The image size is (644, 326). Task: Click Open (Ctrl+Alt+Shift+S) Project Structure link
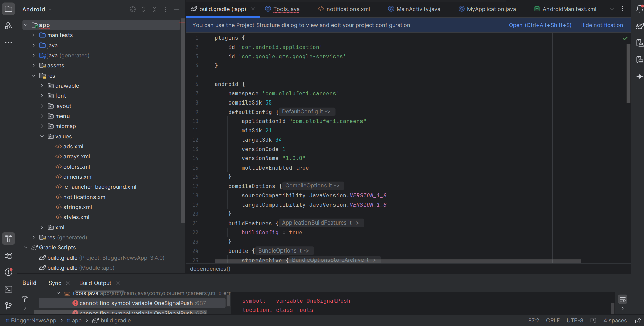click(x=540, y=25)
